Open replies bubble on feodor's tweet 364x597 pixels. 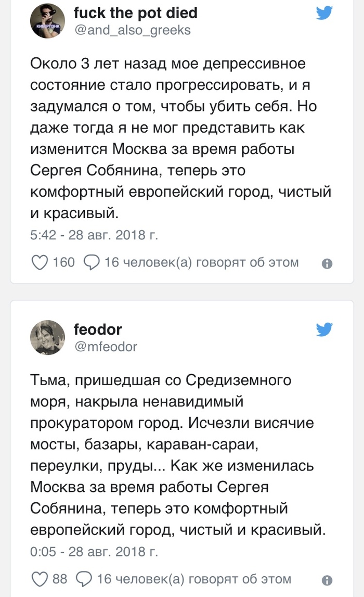[84, 579]
